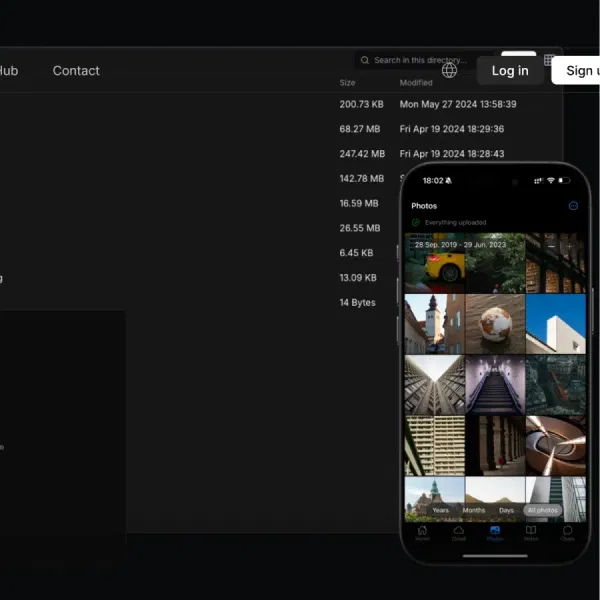The height and width of the screenshot is (600, 600).
Task: Open the Home tab icon on phone
Action: tap(422, 530)
